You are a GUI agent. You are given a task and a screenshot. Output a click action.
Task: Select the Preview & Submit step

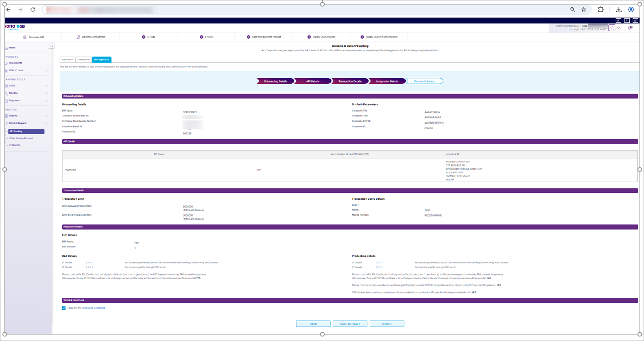(x=424, y=81)
